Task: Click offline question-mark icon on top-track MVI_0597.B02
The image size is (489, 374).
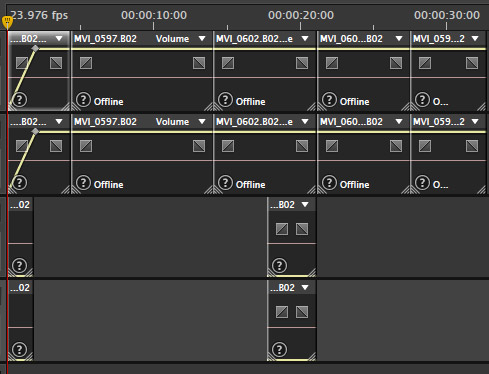Action: [83, 100]
